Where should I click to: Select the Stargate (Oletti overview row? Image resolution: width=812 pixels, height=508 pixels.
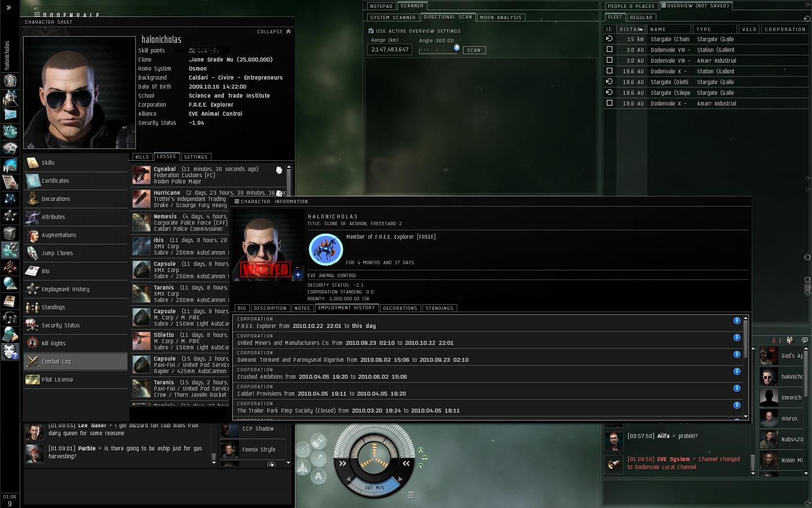pos(705,82)
